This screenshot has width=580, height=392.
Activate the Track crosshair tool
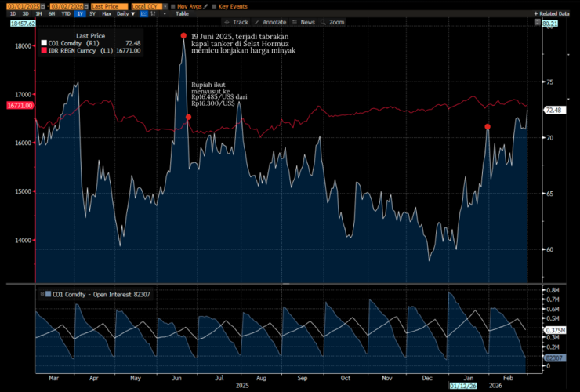236,23
